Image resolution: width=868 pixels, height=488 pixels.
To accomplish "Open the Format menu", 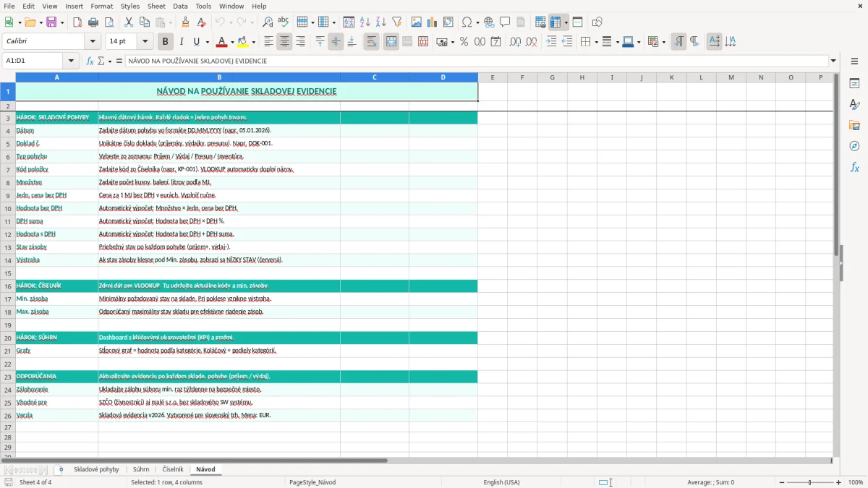I will [x=101, y=6].
